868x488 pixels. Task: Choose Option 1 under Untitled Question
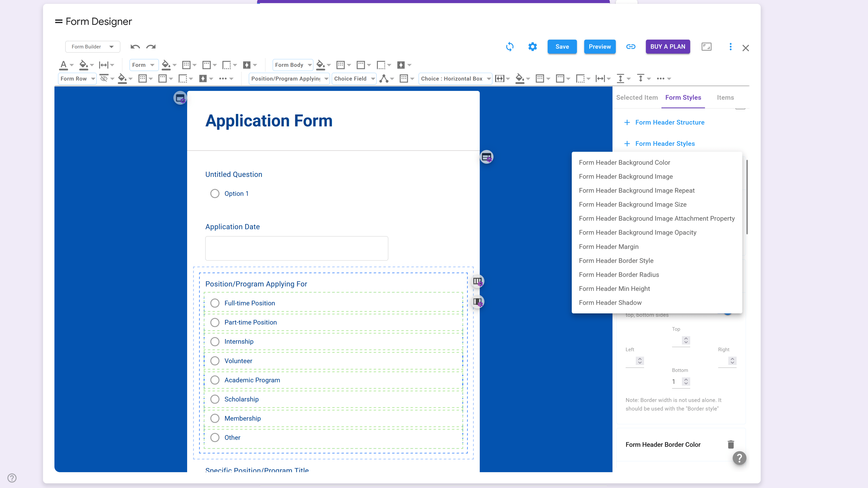(215, 193)
